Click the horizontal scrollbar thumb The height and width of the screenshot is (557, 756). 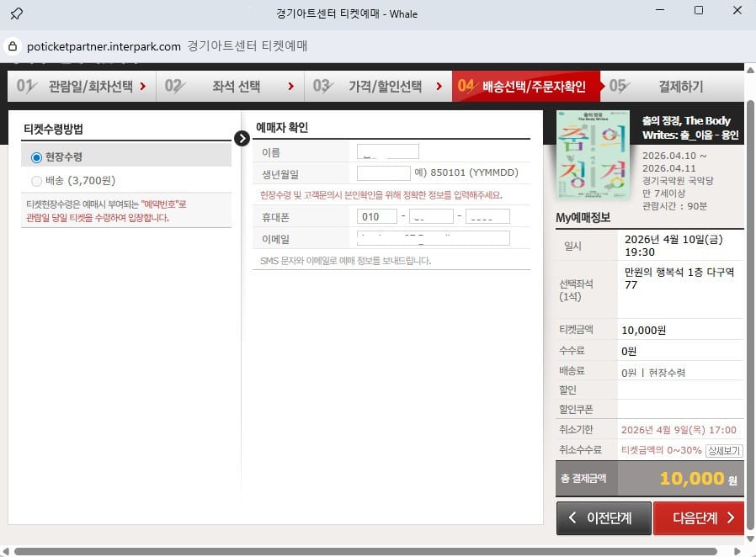click(365, 551)
